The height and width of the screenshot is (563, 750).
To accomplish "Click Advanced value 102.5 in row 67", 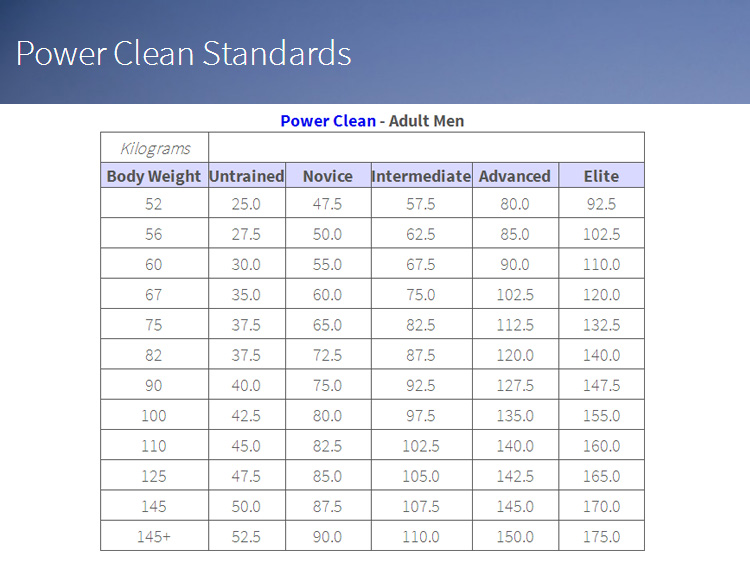I will [515, 295].
